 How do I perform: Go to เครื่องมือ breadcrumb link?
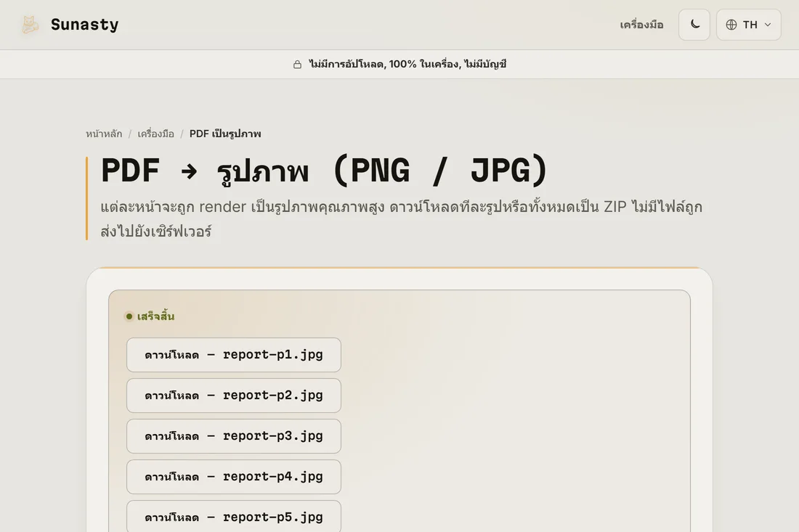pyautogui.click(x=156, y=134)
